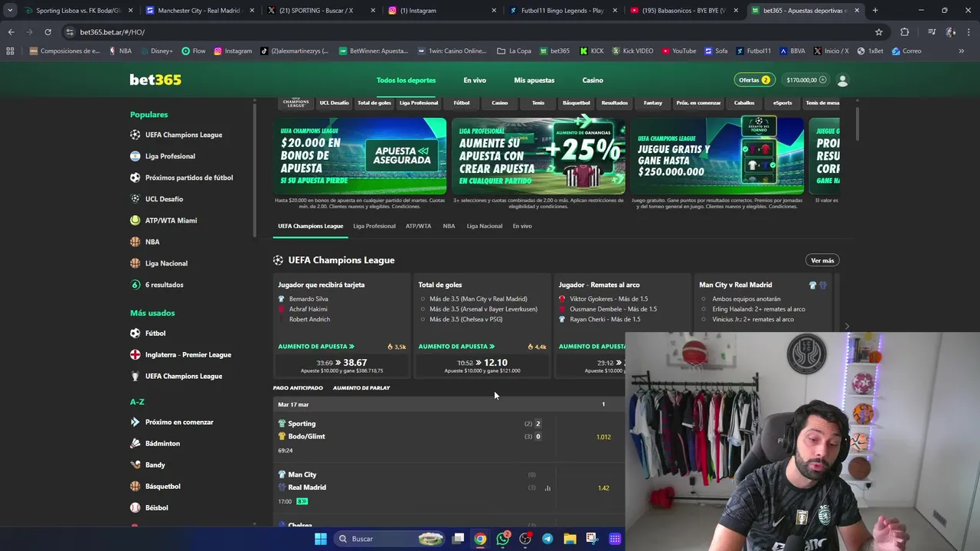Select Vinicius Jr.: 2+ remates al arco
Image resolution: width=980 pixels, height=551 pixels.
753,319
